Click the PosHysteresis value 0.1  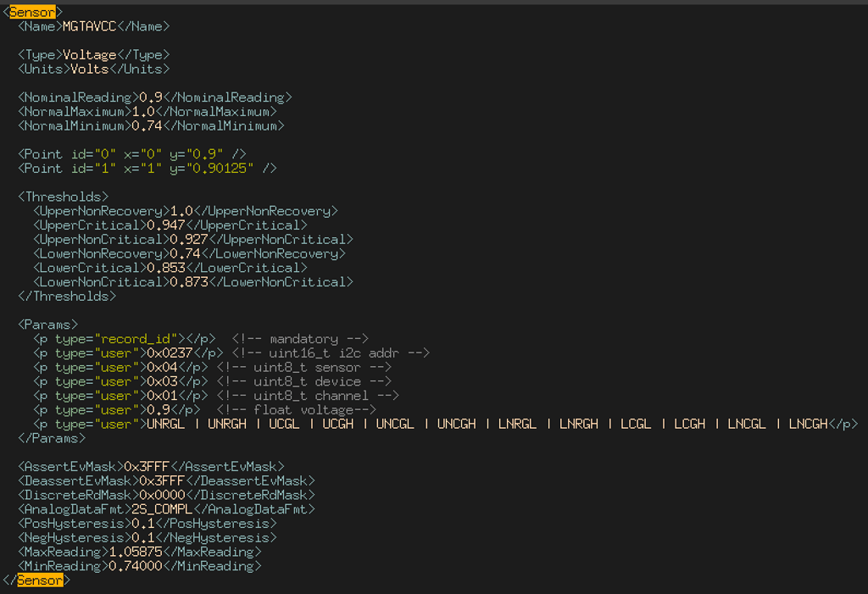[143, 524]
